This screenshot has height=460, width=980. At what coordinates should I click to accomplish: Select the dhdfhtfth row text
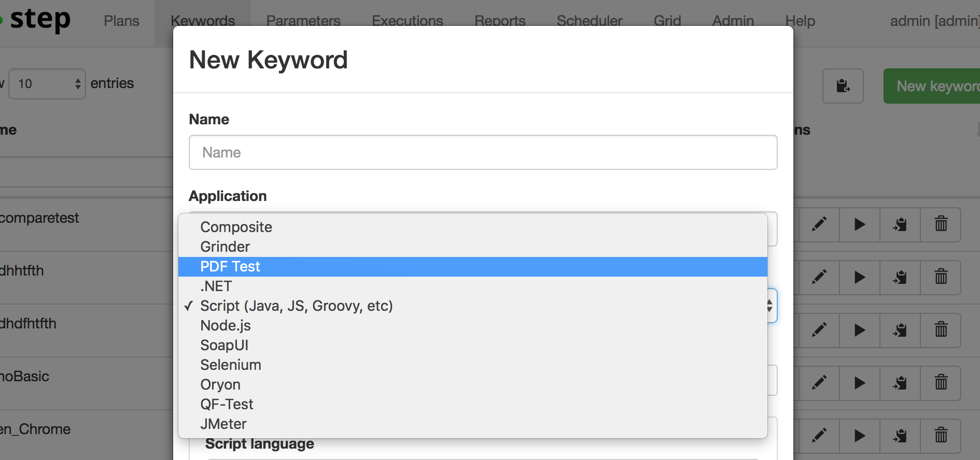point(28,324)
